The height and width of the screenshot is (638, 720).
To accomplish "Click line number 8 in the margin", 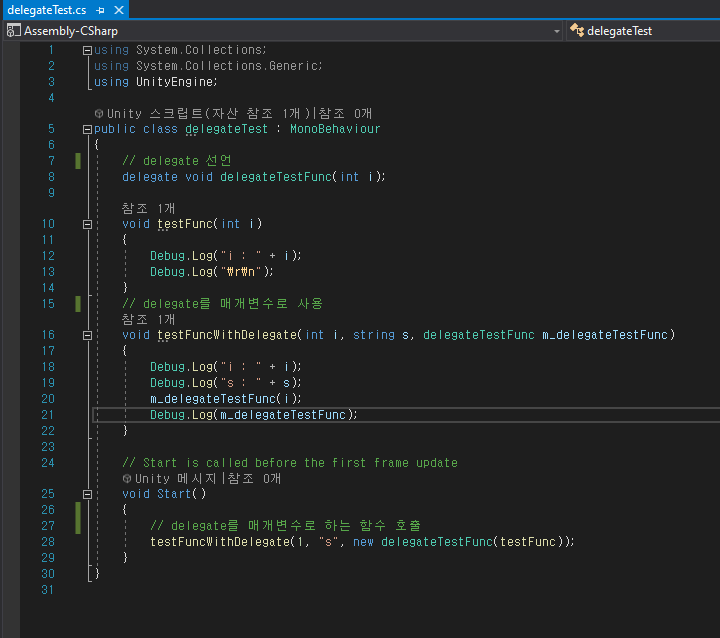I will pos(51,177).
